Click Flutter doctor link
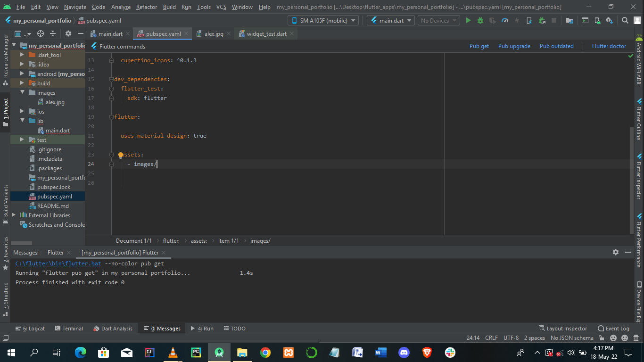The height and width of the screenshot is (362, 644). pyautogui.click(x=609, y=46)
